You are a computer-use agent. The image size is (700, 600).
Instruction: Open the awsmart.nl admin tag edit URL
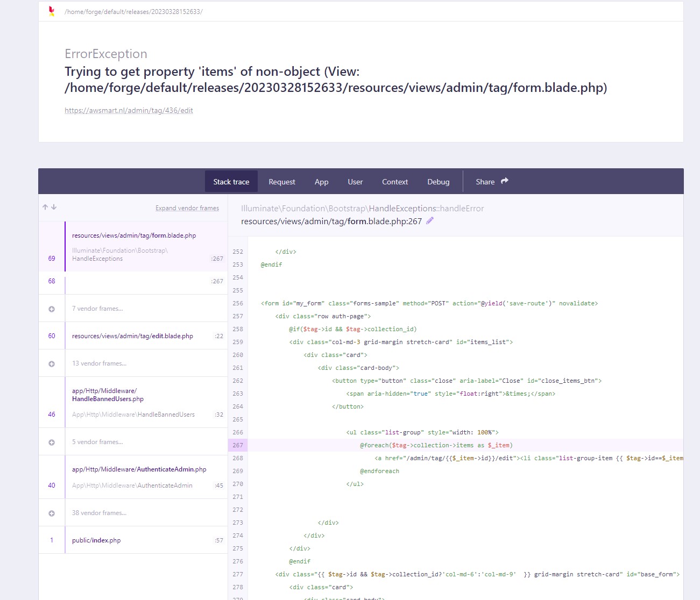click(129, 110)
